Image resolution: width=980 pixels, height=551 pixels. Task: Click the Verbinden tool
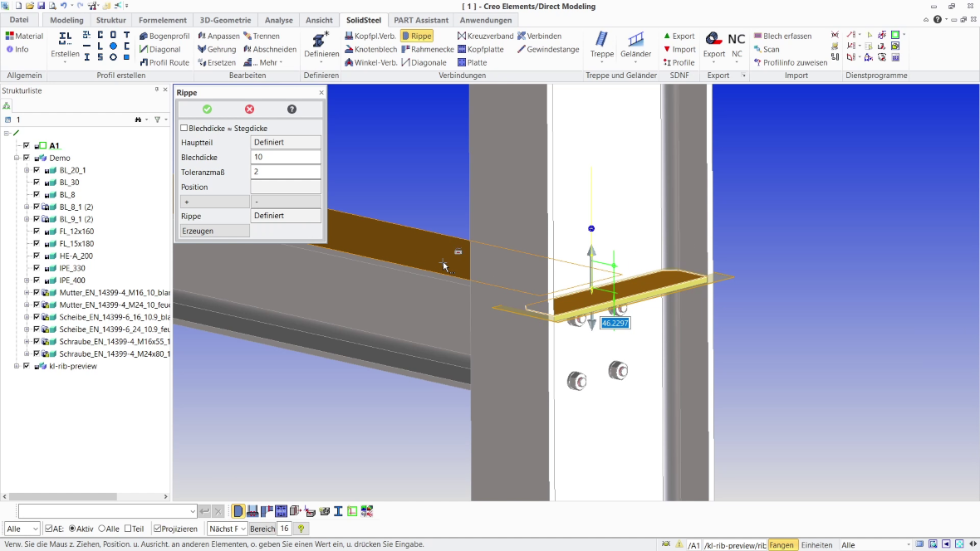539,37
